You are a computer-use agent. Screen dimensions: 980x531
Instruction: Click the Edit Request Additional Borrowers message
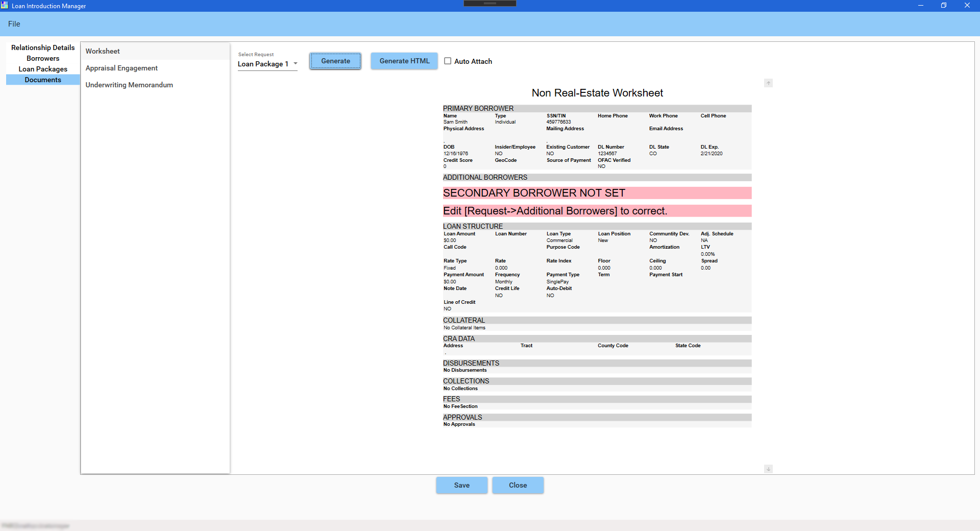pyautogui.click(x=597, y=211)
